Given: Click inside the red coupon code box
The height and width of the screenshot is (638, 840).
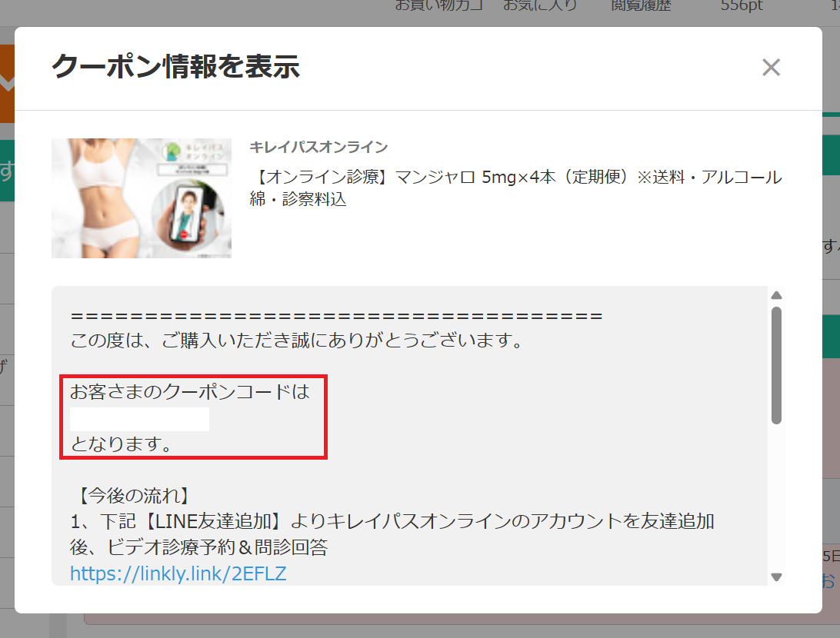Looking at the screenshot, I should pos(192,417).
